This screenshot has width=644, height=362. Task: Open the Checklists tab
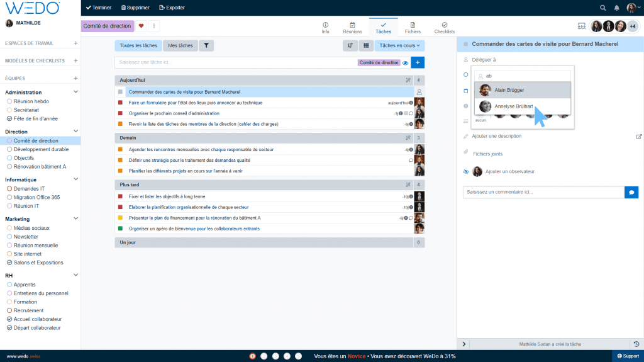tap(444, 27)
